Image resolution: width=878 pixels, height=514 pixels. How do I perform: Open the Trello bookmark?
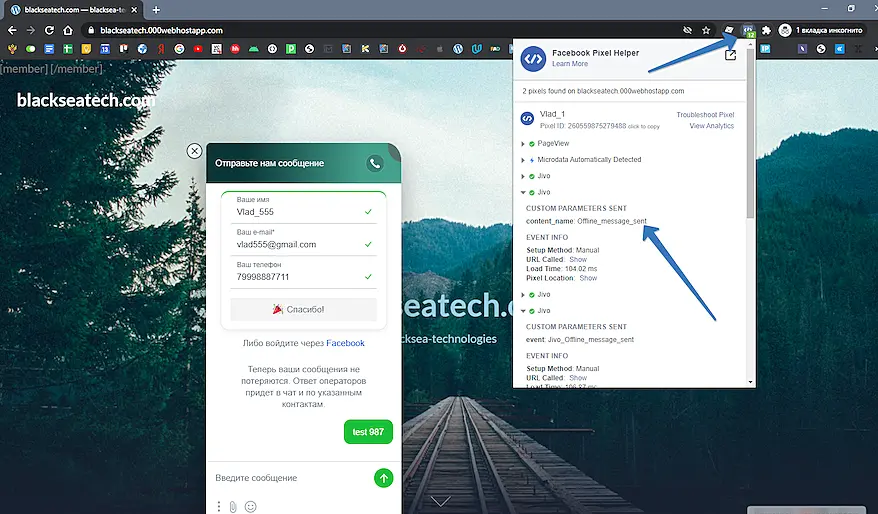pos(124,49)
